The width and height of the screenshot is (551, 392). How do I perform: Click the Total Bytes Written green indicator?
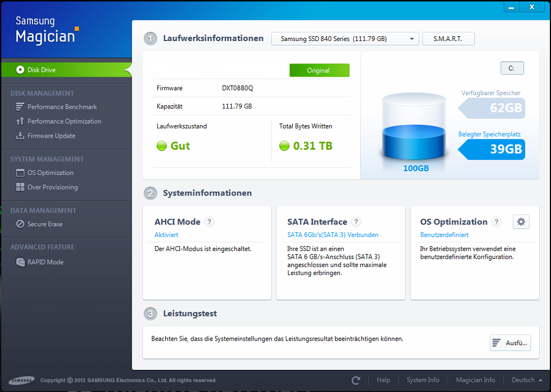(284, 146)
